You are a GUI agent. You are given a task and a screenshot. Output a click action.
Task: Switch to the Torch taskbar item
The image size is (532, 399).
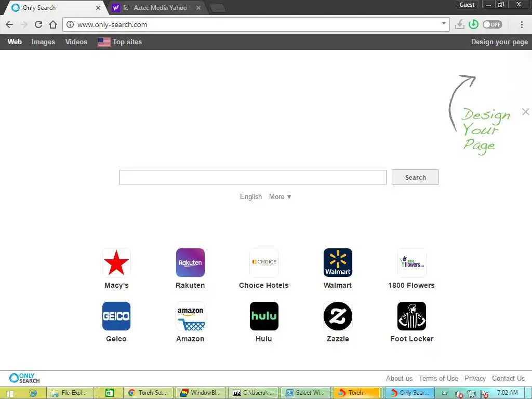pyautogui.click(x=356, y=393)
